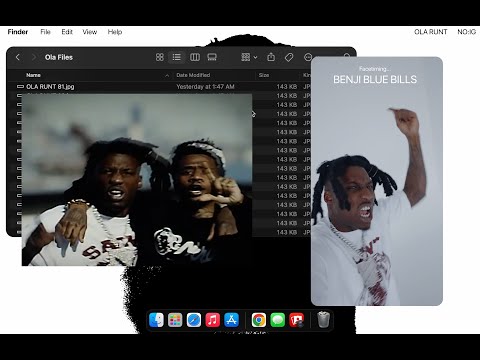Open the Finder menu in menu bar
Image resolution: width=480 pixels, height=360 pixels.
pyautogui.click(x=18, y=32)
